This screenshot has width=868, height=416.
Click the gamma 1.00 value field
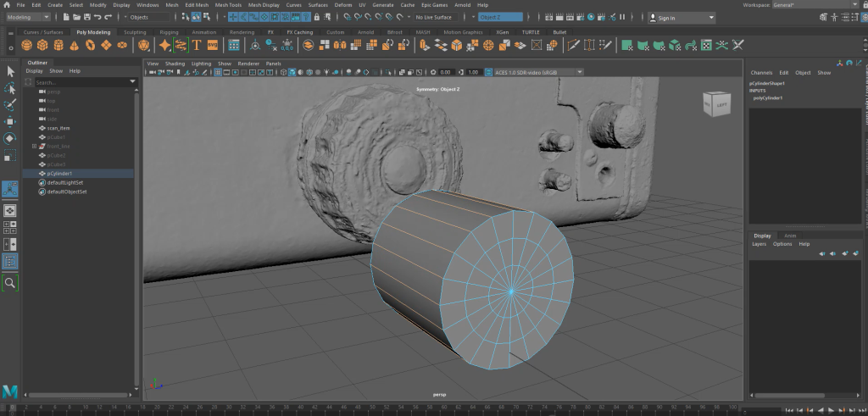tap(473, 72)
